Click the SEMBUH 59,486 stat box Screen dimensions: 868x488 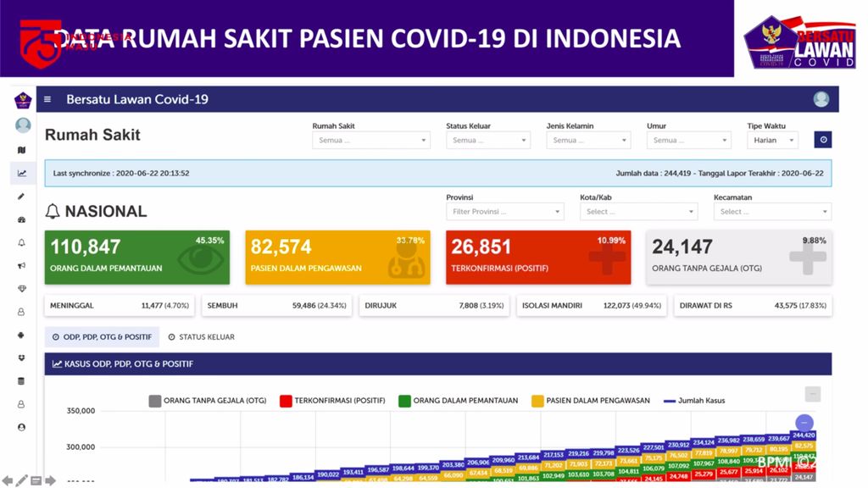coord(277,305)
